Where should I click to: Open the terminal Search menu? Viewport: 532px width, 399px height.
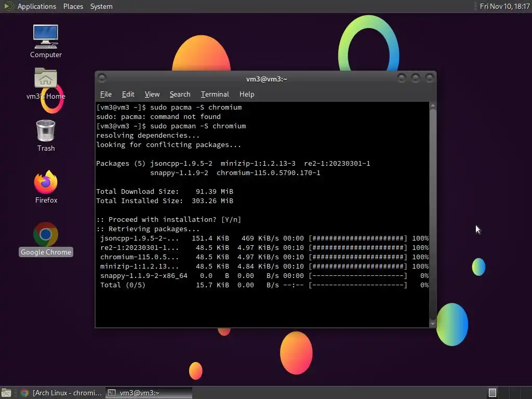click(180, 95)
